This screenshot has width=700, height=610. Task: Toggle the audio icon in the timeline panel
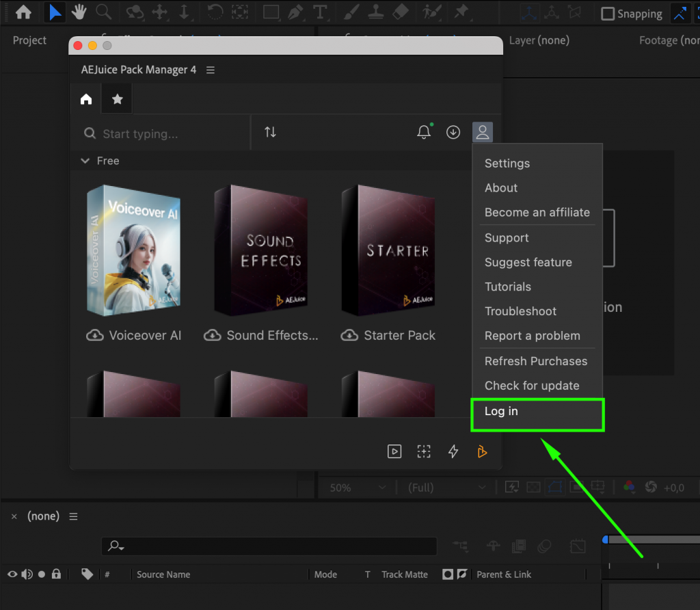coord(27,574)
